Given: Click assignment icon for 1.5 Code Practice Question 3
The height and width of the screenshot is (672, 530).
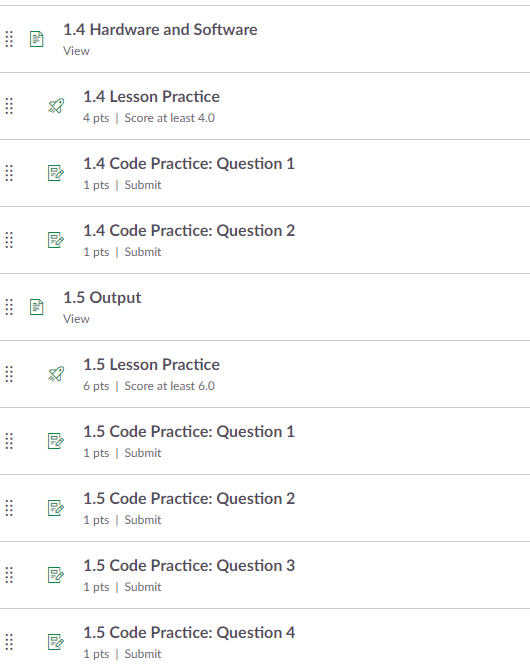Looking at the screenshot, I should [x=56, y=575].
